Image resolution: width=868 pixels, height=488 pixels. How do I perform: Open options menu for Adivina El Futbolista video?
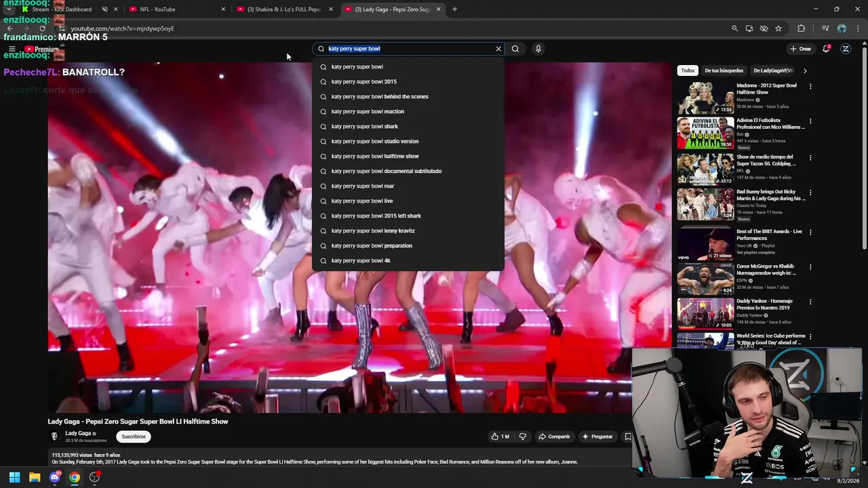point(810,121)
